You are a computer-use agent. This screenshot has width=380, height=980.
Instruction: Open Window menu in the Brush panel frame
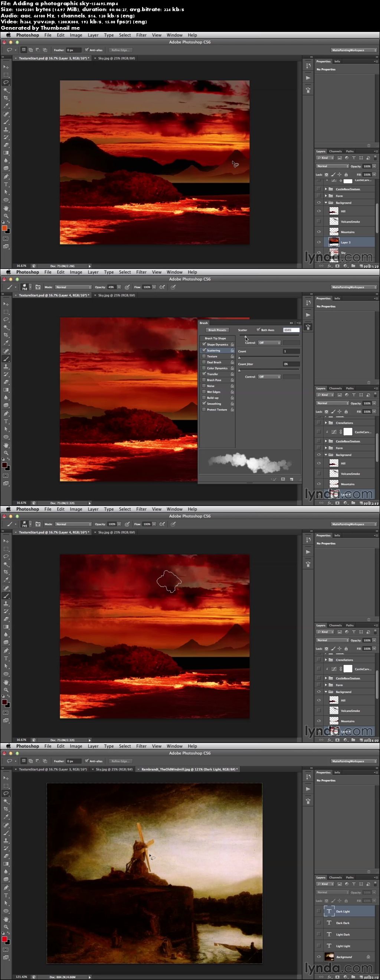click(174, 272)
